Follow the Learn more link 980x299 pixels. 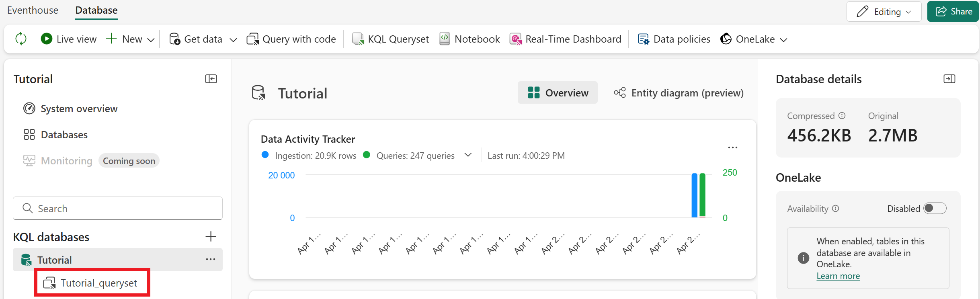pos(838,276)
